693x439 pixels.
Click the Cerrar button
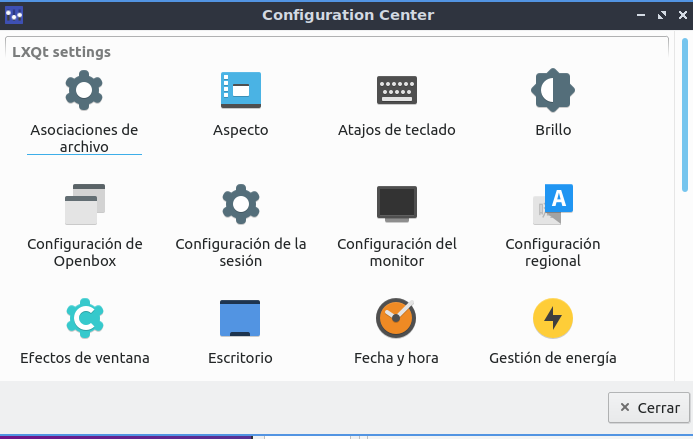649,407
